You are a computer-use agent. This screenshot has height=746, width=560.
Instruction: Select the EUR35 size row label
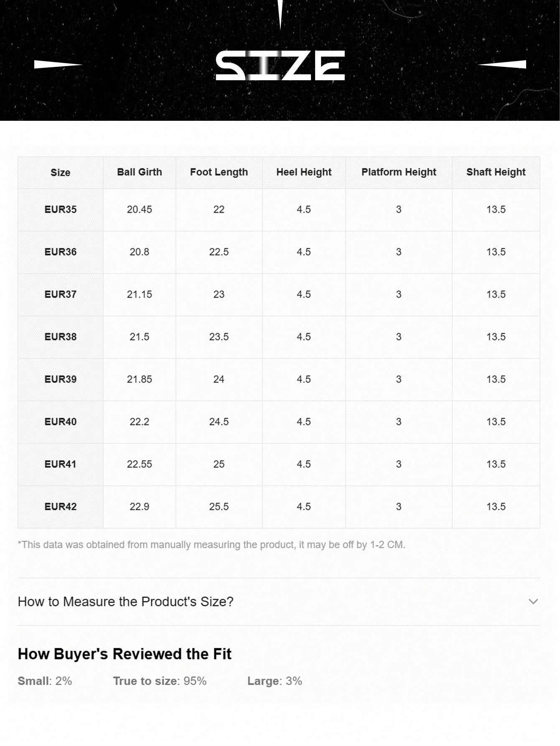click(61, 209)
